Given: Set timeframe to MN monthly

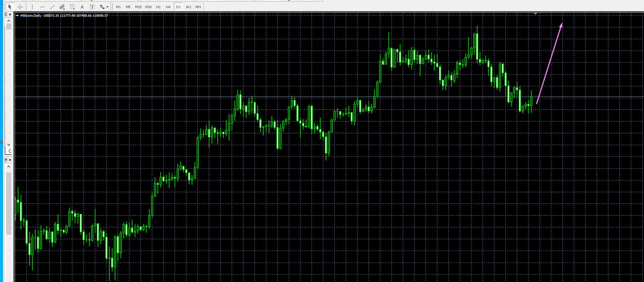Looking at the screenshot, I should coord(198,7).
